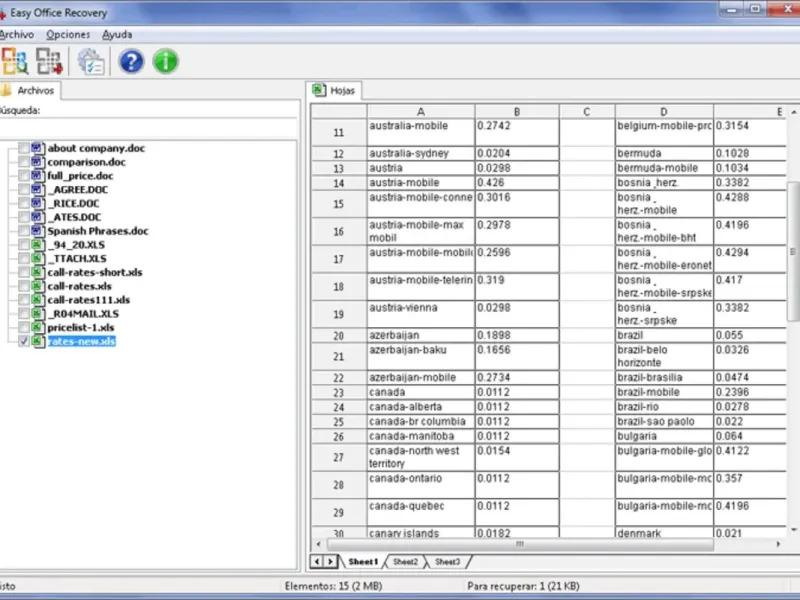Tick the checkbox for full_price.doc

coord(23,176)
